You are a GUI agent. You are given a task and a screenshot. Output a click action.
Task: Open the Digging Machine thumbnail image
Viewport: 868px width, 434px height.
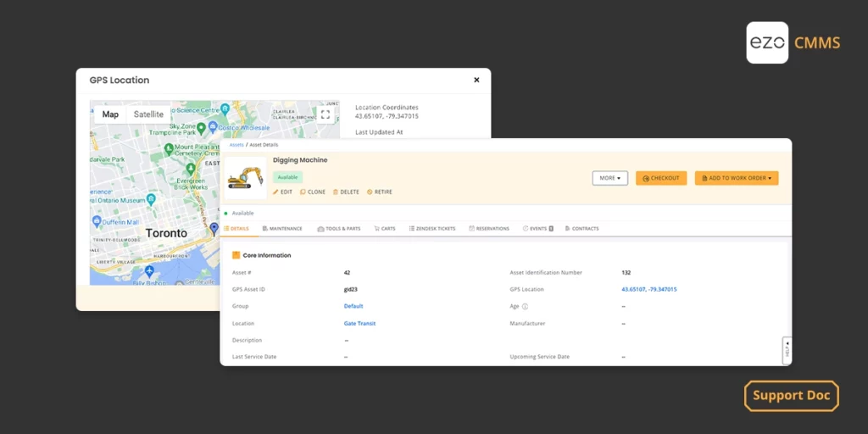[x=245, y=178]
